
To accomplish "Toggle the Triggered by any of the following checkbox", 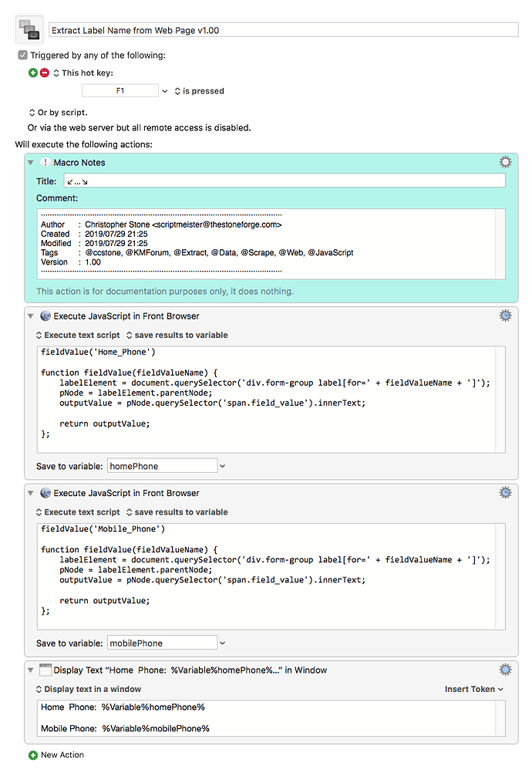I will [22, 56].
